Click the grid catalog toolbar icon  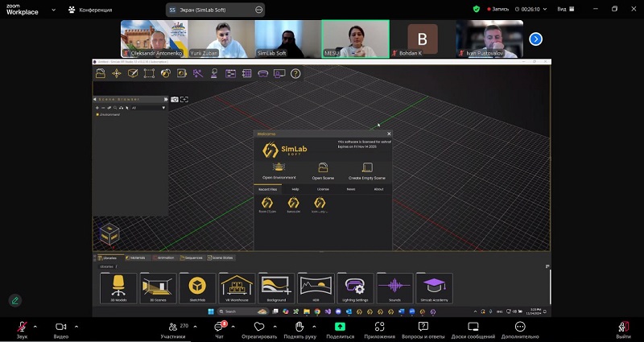point(247,73)
